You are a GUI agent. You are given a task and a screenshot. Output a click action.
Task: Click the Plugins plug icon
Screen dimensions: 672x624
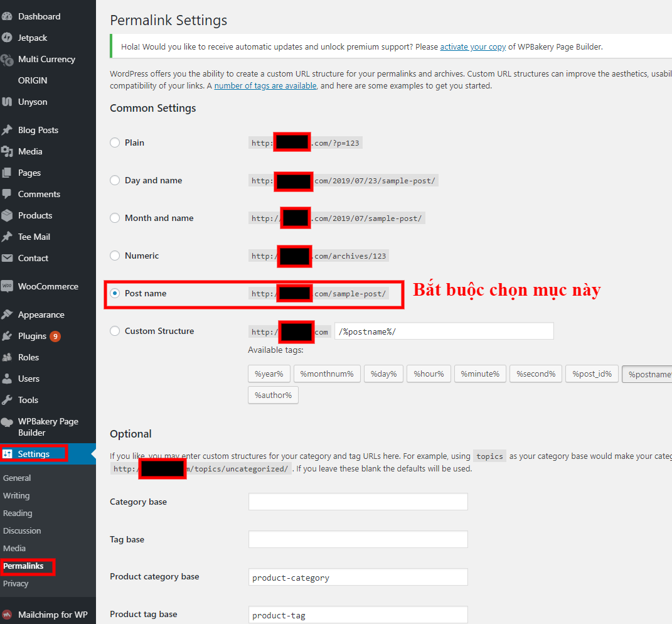click(7, 336)
